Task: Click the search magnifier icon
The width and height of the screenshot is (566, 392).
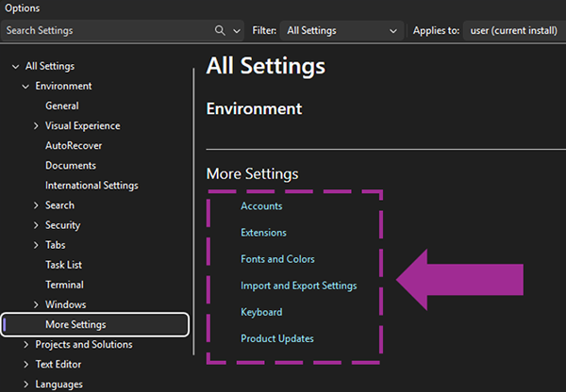Action: [221, 30]
